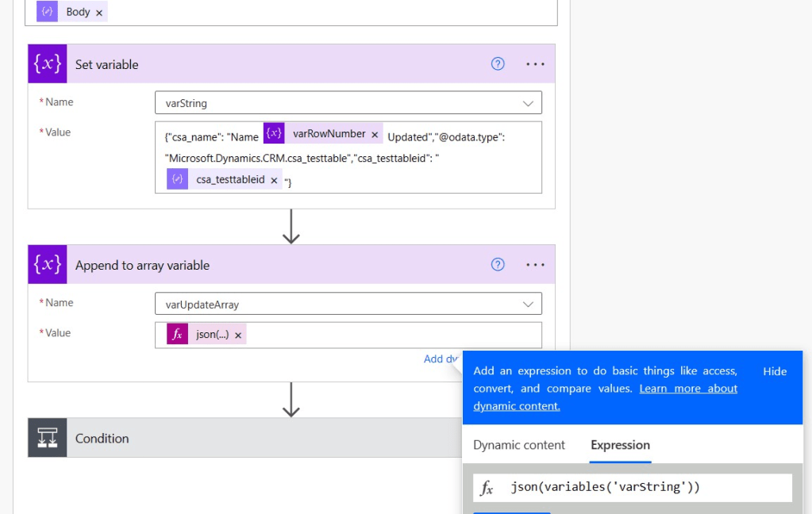Open Append to array variable ellipsis menu
812x514 pixels.
tap(535, 265)
